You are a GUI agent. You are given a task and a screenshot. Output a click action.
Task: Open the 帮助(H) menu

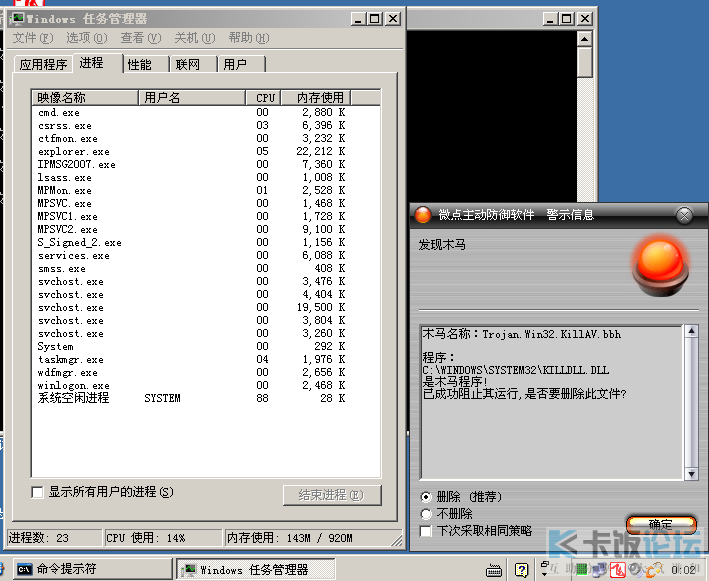249,38
